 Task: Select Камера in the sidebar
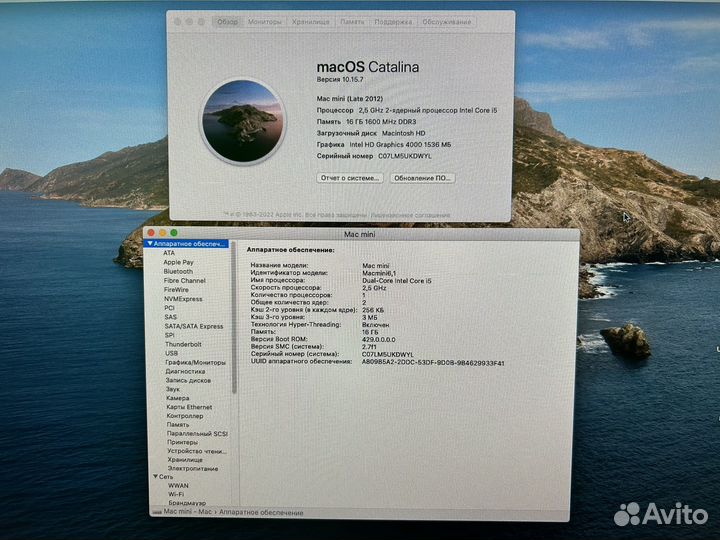pyautogui.click(x=178, y=398)
